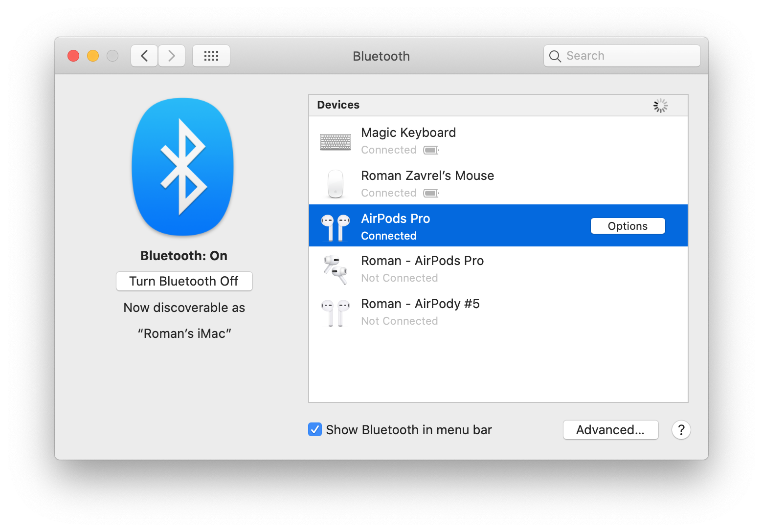Click the mouse battery level icon
The image size is (763, 532).
[431, 193]
